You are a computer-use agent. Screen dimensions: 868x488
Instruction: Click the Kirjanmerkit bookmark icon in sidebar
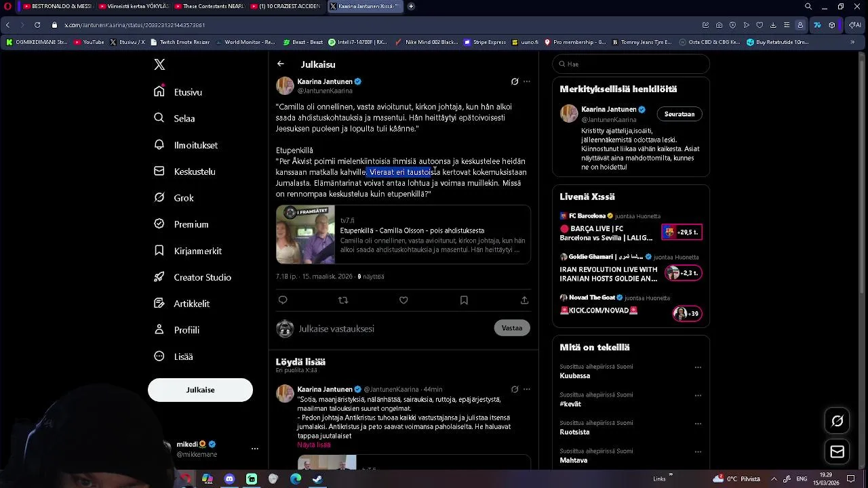(x=159, y=250)
